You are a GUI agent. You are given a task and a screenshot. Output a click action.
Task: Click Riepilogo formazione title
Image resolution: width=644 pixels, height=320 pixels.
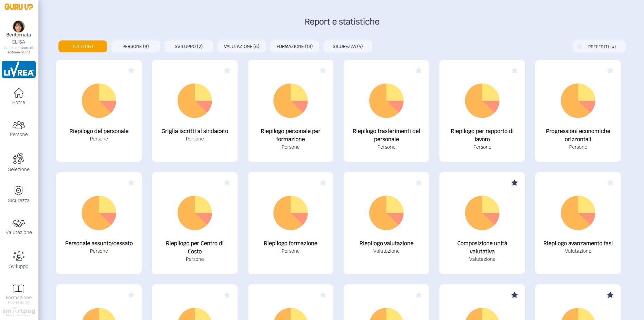tap(291, 243)
